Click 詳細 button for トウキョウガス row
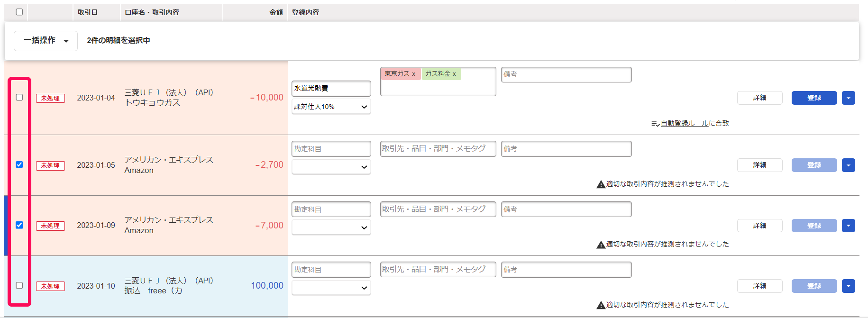Screen dimensions: 868x318 coord(759,98)
